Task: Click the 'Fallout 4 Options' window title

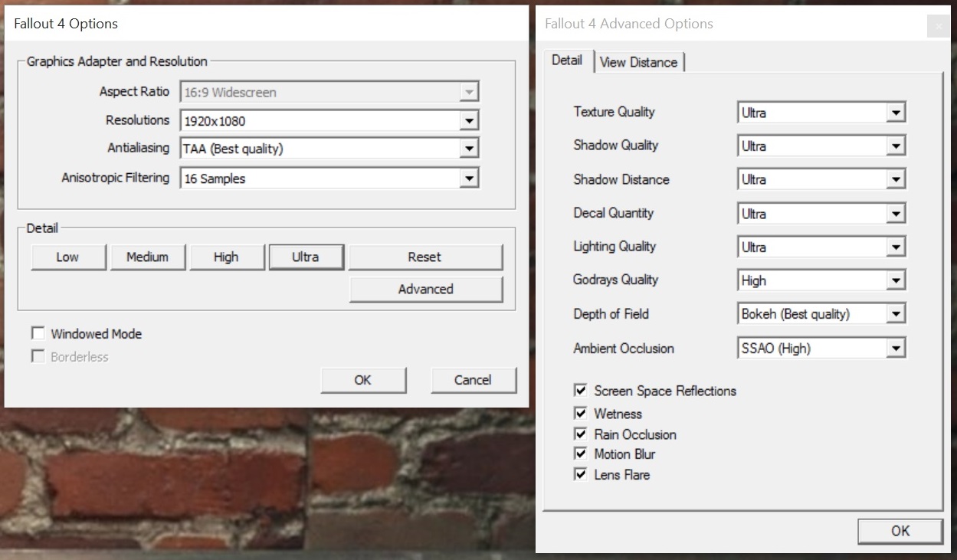Action: (x=66, y=24)
